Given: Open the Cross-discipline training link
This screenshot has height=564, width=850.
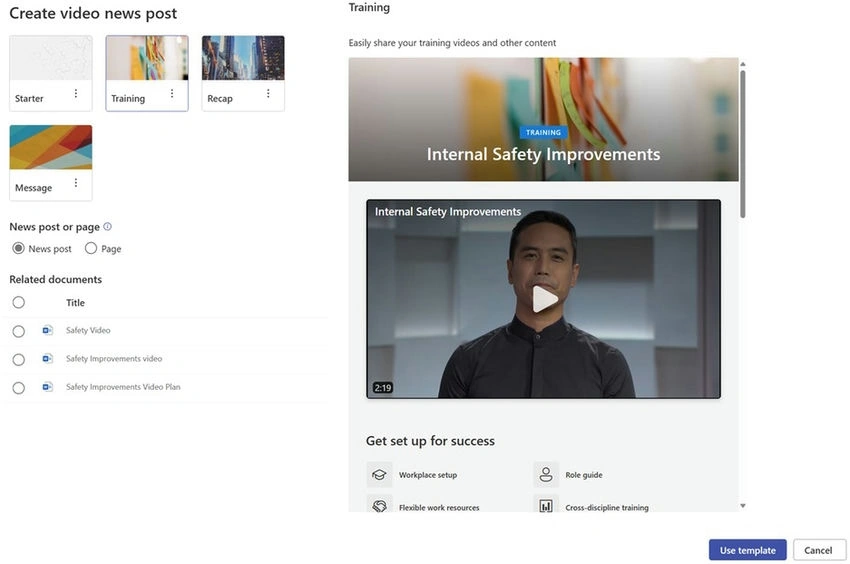Looking at the screenshot, I should tap(607, 508).
